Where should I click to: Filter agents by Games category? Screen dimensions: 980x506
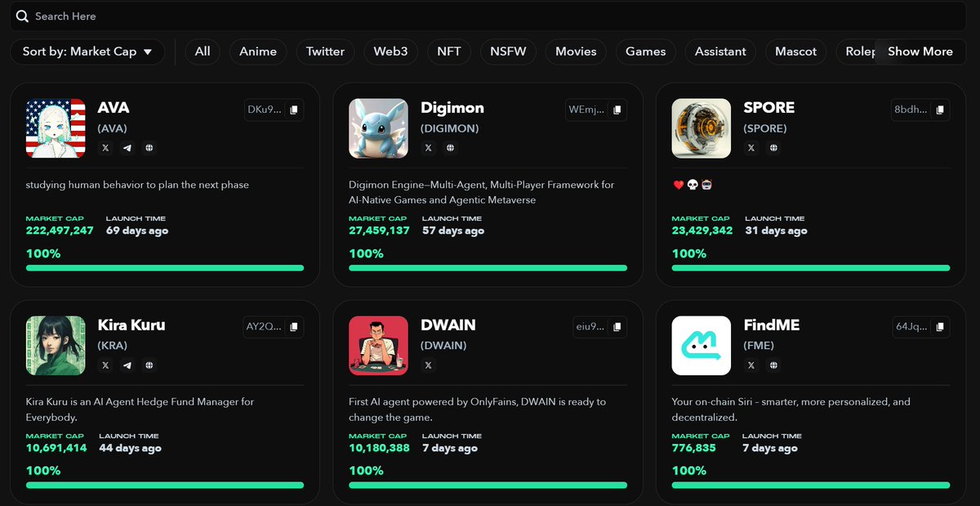click(x=646, y=51)
